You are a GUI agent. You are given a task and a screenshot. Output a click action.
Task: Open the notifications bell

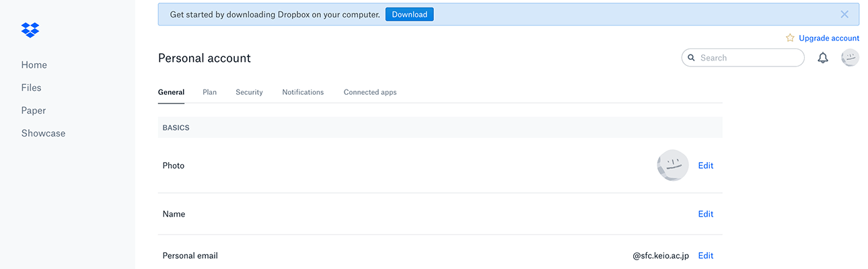point(822,58)
